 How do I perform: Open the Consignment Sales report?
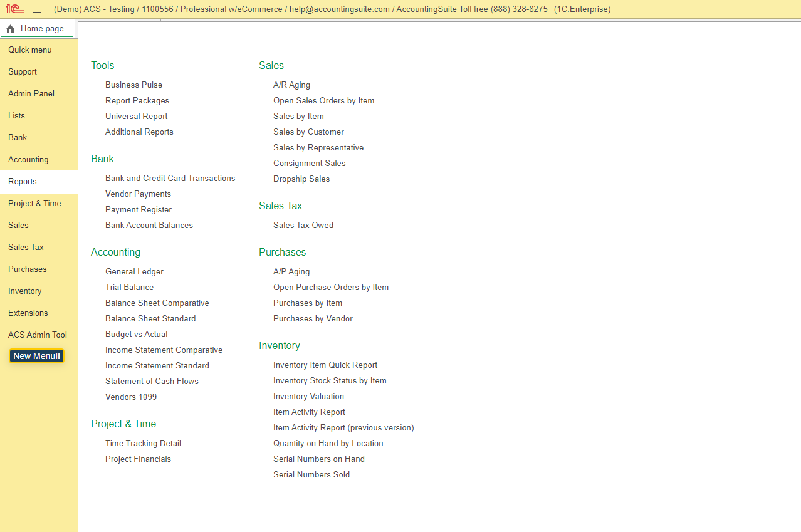pyautogui.click(x=310, y=164)
